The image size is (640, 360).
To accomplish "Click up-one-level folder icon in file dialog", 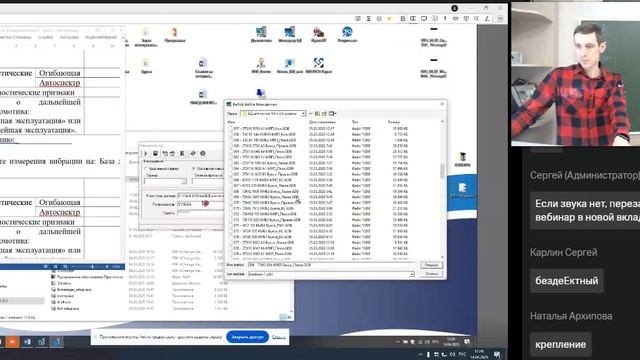I will [317, 113].
